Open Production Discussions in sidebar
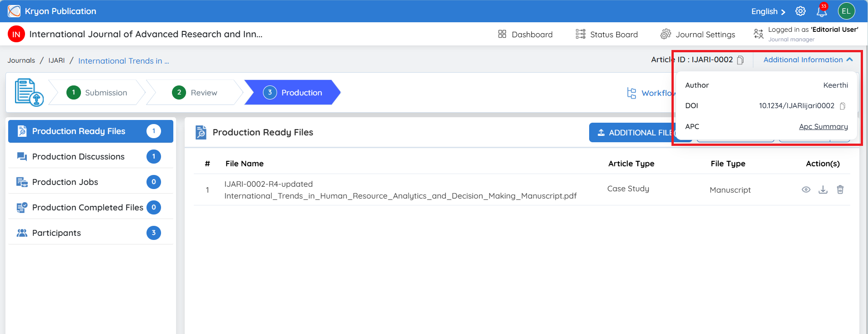 pyautogui.click(x=91, y=157)
